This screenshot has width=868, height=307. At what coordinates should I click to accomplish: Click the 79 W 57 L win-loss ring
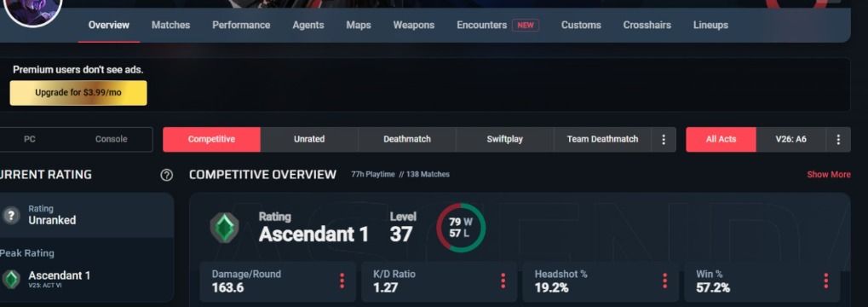[x=461, y=228]
